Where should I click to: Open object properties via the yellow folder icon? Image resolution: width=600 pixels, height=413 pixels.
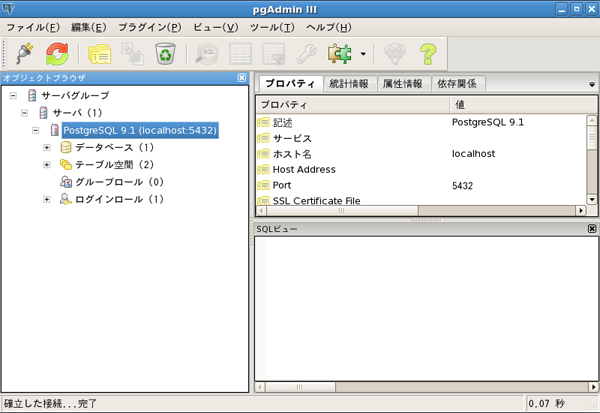pos(99,54)
